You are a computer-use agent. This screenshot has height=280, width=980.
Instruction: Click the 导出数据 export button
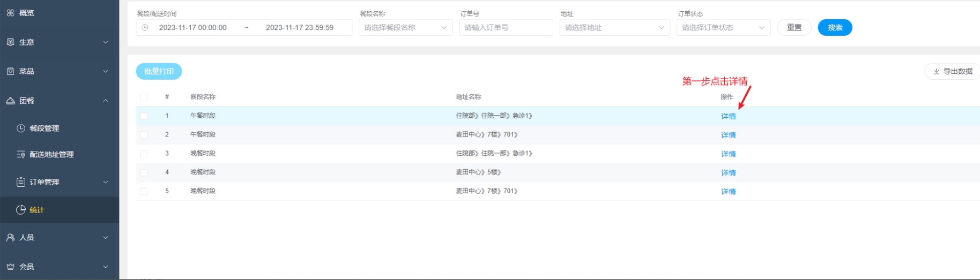(x=953, y=71)
